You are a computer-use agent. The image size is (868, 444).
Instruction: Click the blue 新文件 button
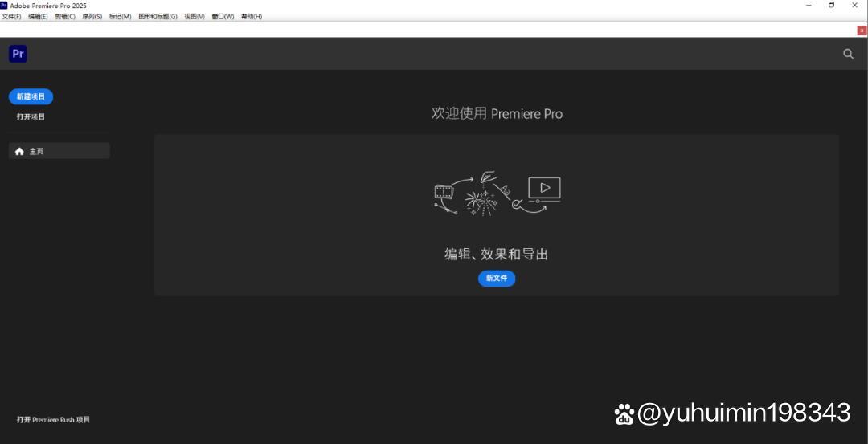497,278
